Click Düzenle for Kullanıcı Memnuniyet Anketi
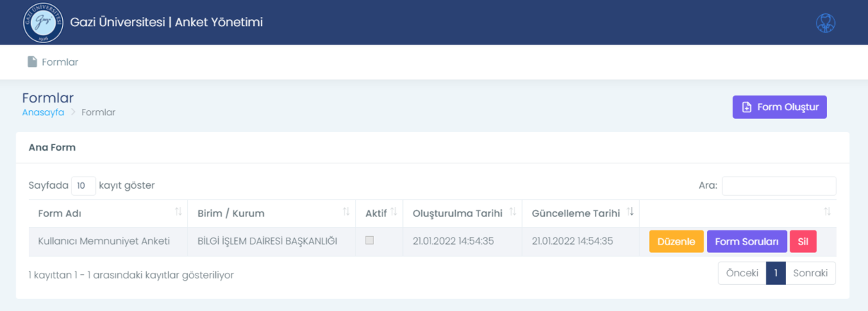This screenshot has height=311, width=868. (x=676, y=242)
